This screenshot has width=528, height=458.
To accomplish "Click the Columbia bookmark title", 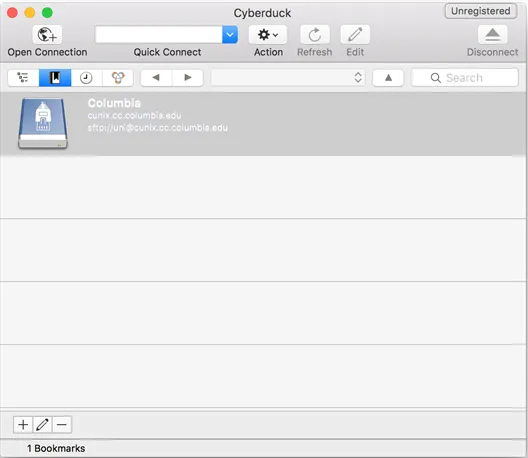I will pyautogui.click(x=114, y=103).
